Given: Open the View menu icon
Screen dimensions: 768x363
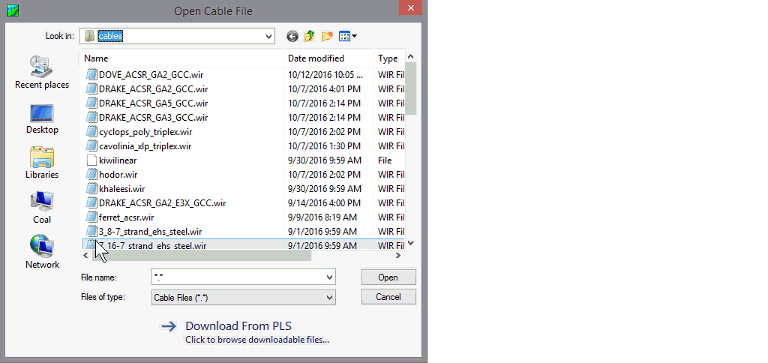Looking at the screenshot, I should pyautogui.click(x=348, y=36).
